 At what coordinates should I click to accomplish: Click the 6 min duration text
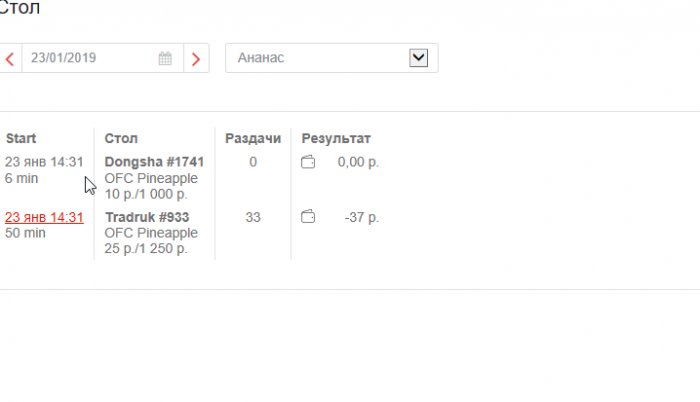[x=21, y=178]
